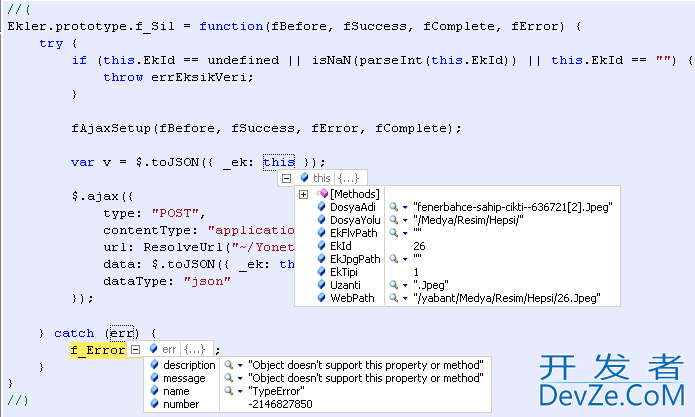Open visualizer magnifier for DosyaYolu

point(393,219)
